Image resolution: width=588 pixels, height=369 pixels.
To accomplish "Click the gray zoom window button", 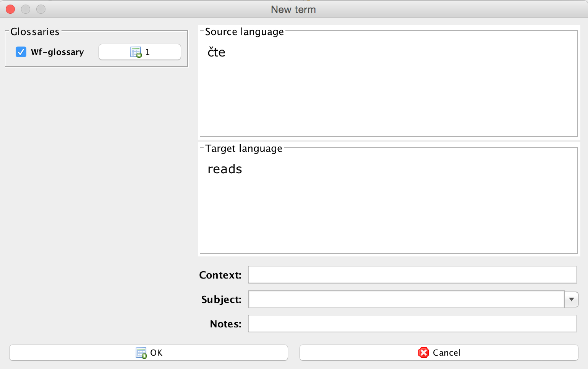I will [41, 9].
